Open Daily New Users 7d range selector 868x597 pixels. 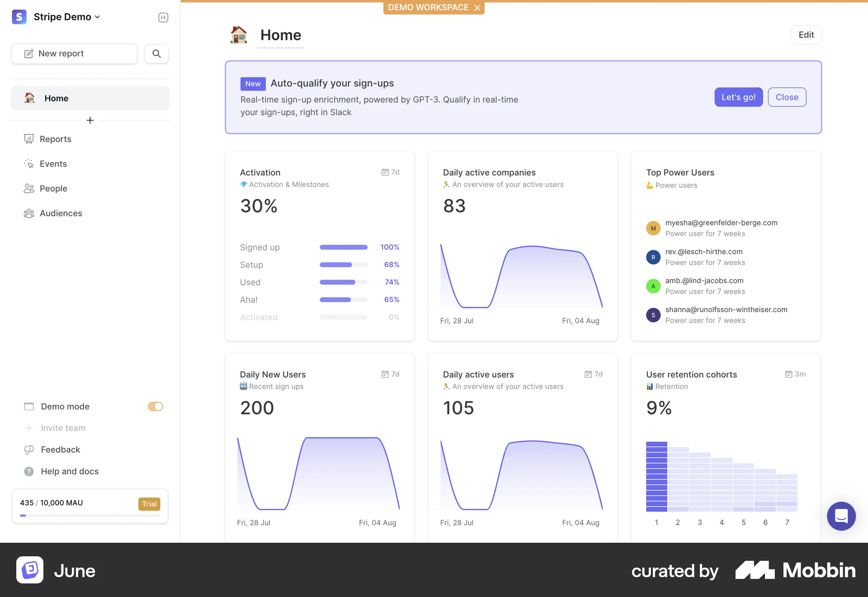pyautogui.click(x=390, y=374)
